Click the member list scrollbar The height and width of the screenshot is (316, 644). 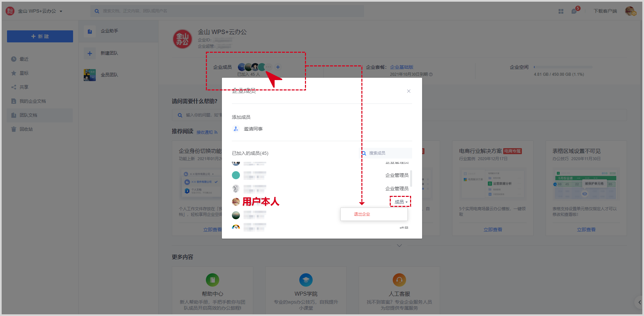411,179
